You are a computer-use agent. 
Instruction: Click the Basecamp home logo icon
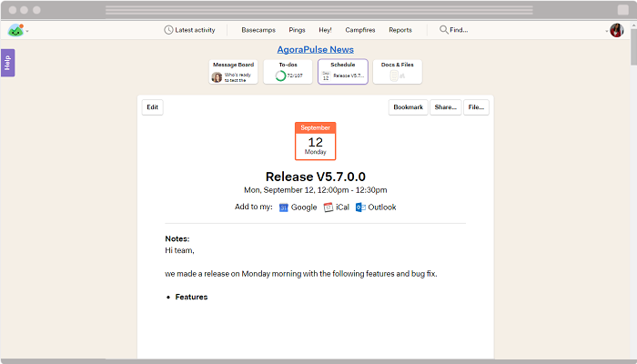coord(15,30)
